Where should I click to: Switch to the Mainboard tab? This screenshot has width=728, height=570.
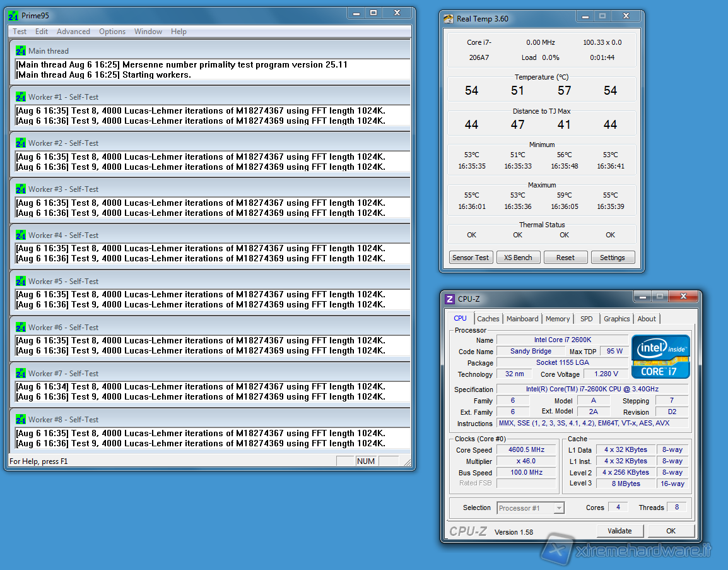(522, 319)
